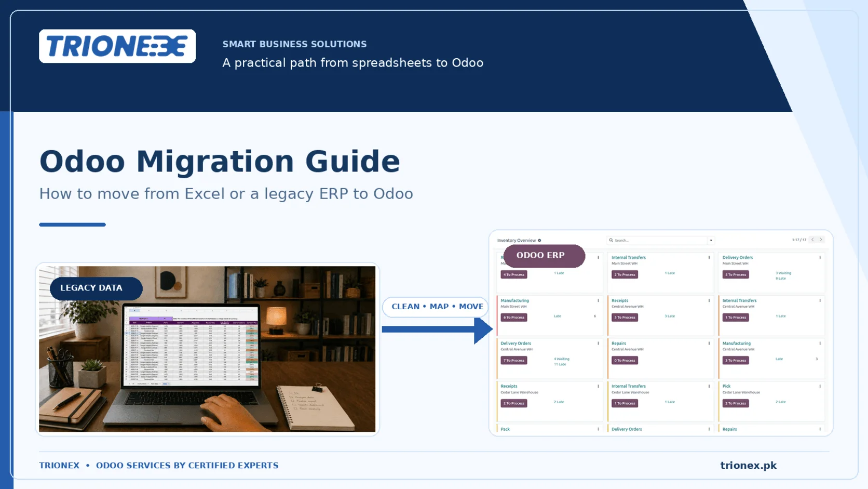Open kebab menu for Internal Transfers Central Avenue WH
The image size is (868, 489).
pyautogui.click(x=820, y=300)
